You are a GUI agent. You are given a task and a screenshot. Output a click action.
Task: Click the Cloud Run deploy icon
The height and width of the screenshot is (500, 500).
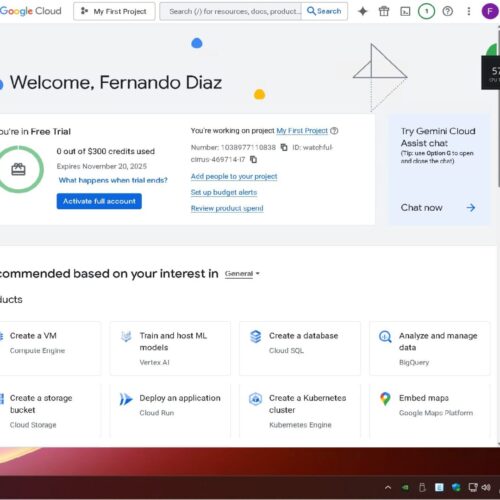tap(126, 399)
